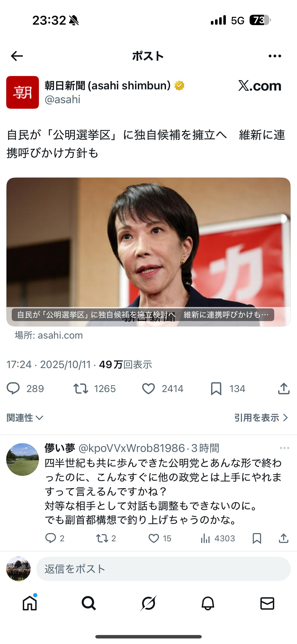Open the post's three-dot menu
Screen dimensions: 297x644
tap(275, 56)
